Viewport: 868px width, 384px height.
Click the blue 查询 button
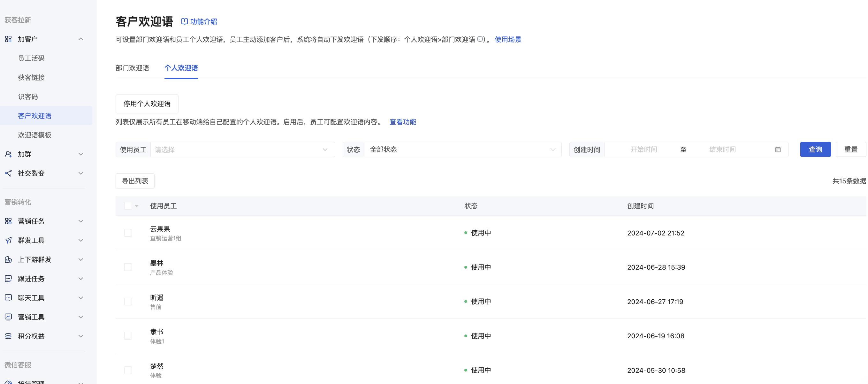(815, 150)
